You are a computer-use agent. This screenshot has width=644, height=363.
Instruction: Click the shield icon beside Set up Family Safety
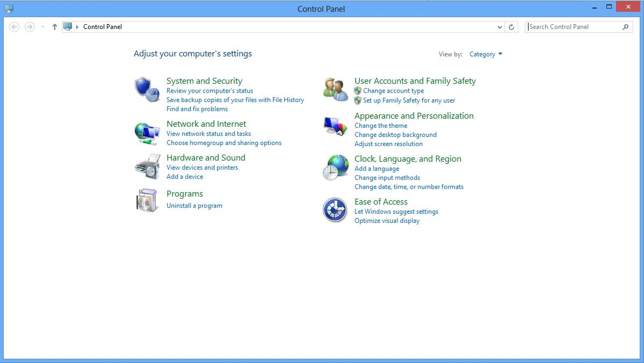click(x=358, y=100)
